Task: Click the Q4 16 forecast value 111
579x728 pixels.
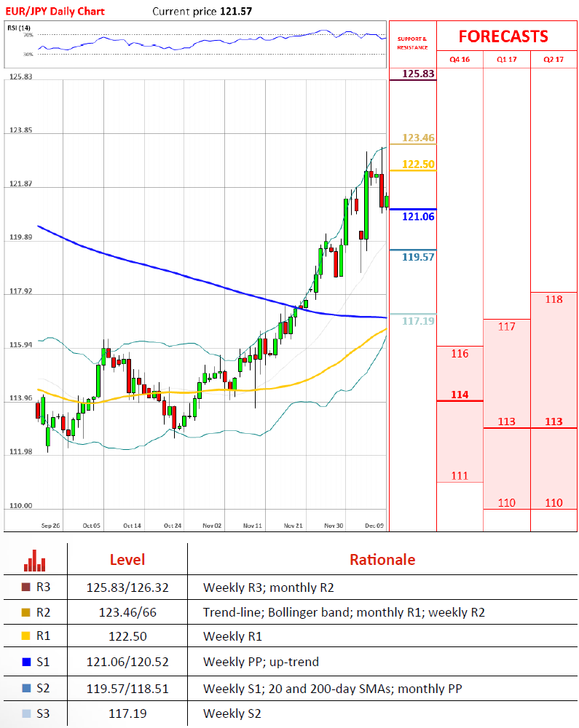Action: [x=460, y=476]
